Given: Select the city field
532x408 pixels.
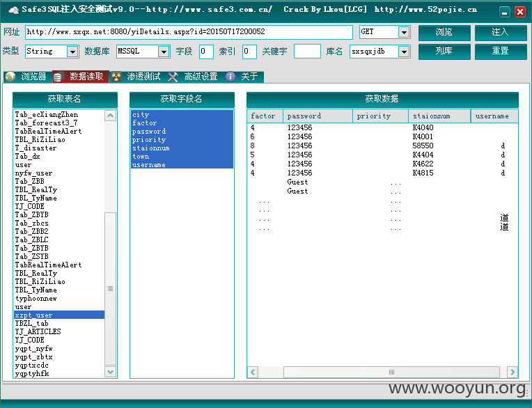Looking at the screenshot, I should (x=182, y=115).
